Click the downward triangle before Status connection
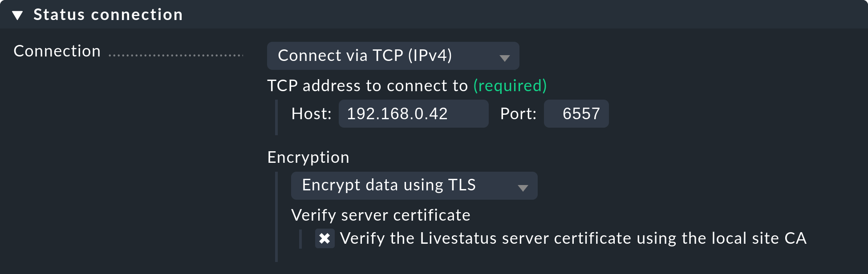The height and width of the screenshot is (274, 868). tap(16, 14)
